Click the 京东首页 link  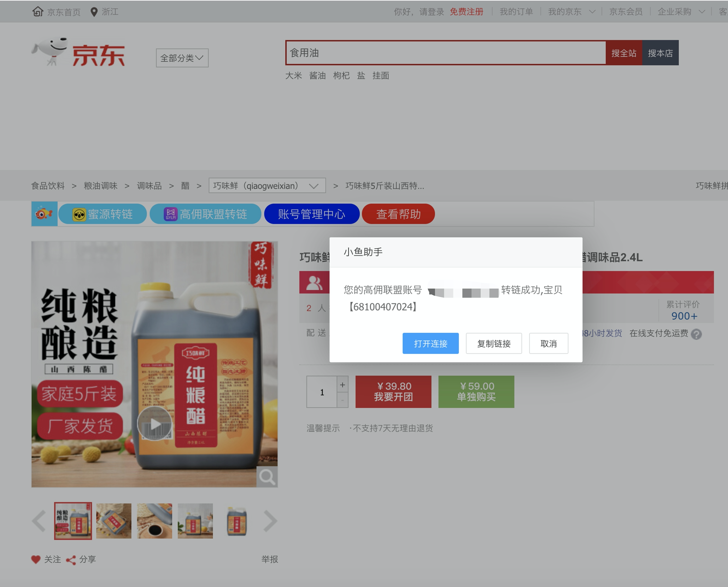click(x=64, y=12)
